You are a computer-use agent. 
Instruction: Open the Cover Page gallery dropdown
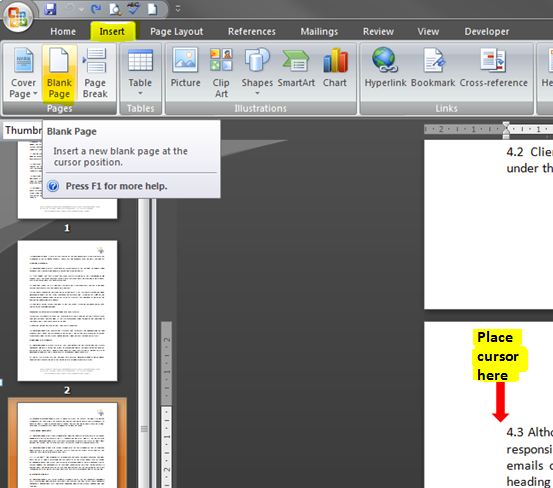pyautogui.click(x=23, y=73)
